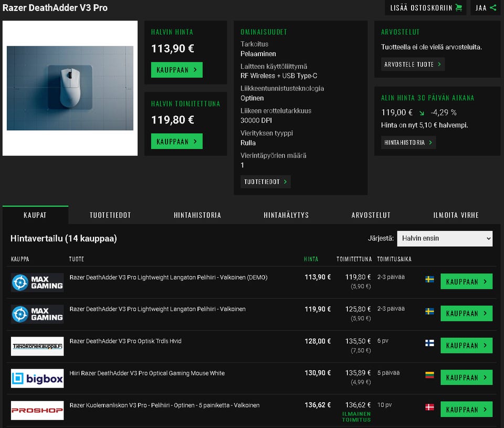Click Kauppaan under Halvin toimitettuna

[x=177, y=141]
